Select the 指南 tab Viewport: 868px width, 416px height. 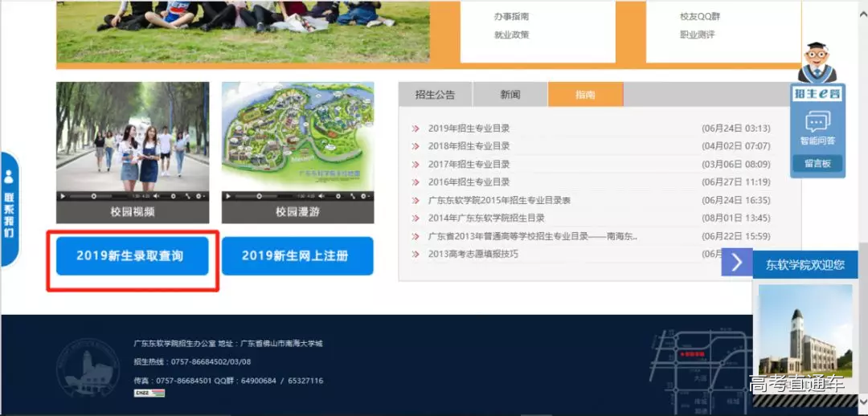point(585,95)
